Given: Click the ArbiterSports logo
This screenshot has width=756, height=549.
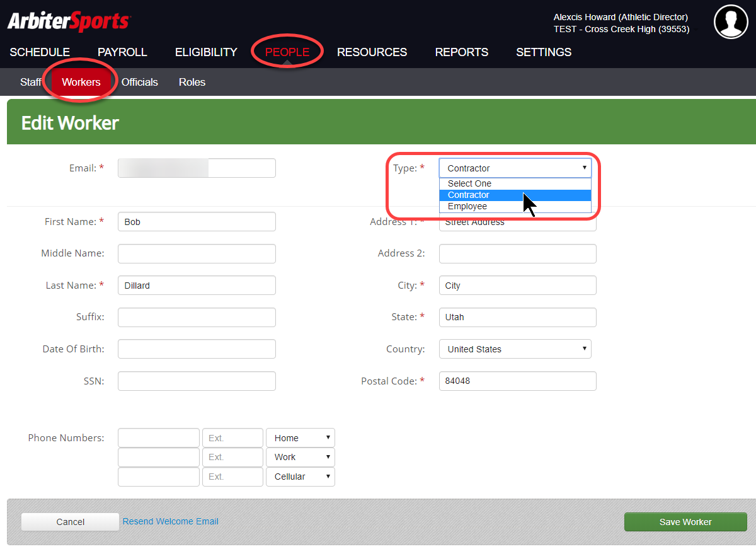Looking at the screenshot, I should click(x=68, y=20).
